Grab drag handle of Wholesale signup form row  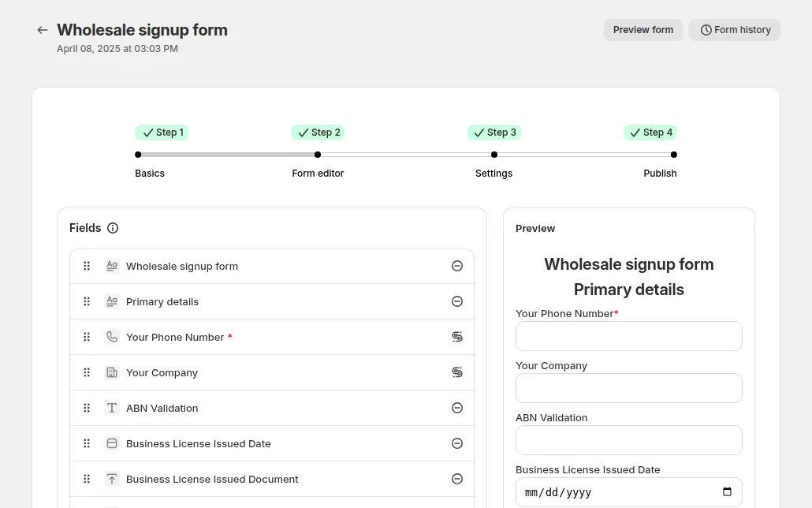coord(87,267)
